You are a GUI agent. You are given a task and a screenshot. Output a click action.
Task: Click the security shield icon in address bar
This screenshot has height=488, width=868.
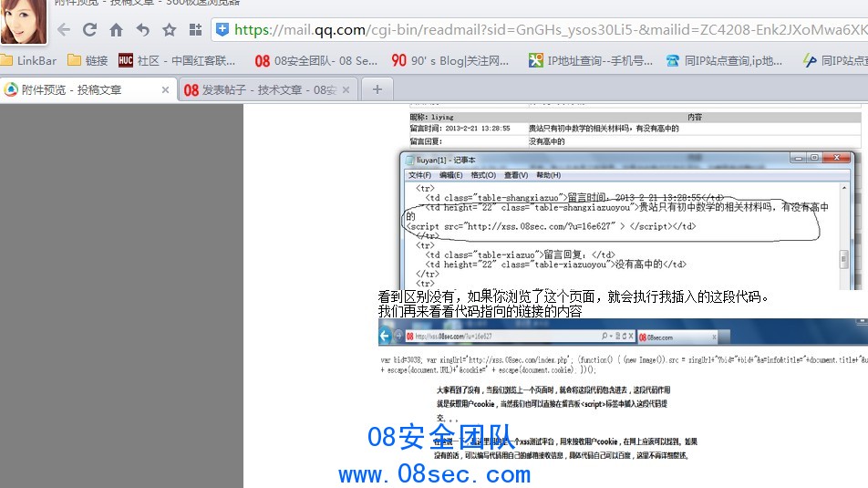pyautogui.click(x=222, y=29)
